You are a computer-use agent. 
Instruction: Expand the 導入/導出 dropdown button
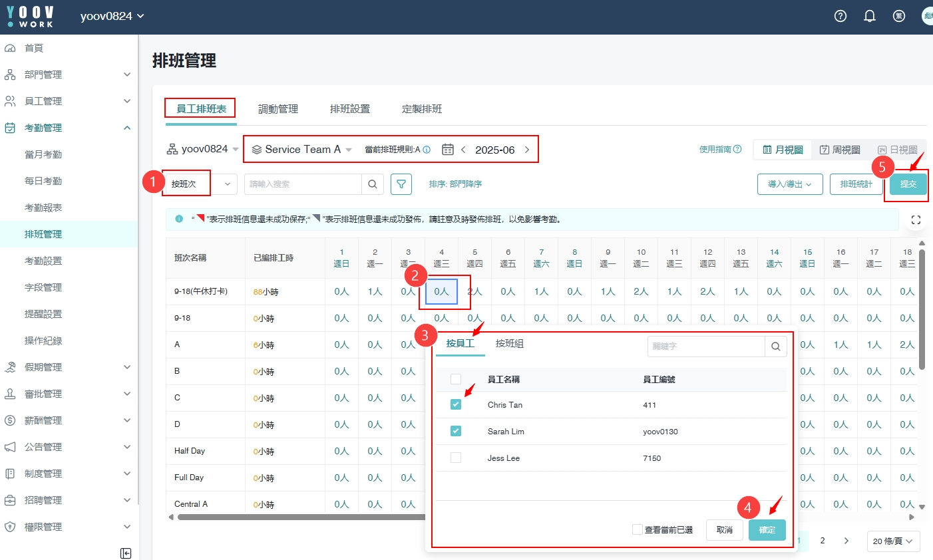790,184
